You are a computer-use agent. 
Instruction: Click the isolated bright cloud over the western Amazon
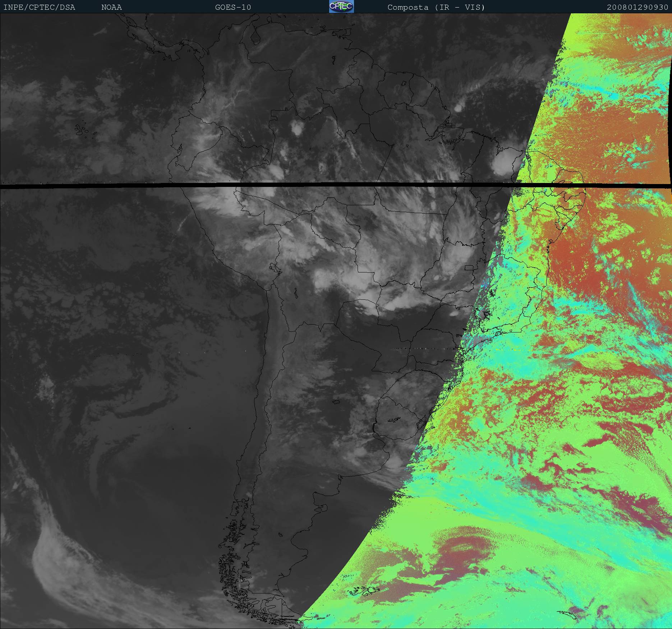coord(297,128)
